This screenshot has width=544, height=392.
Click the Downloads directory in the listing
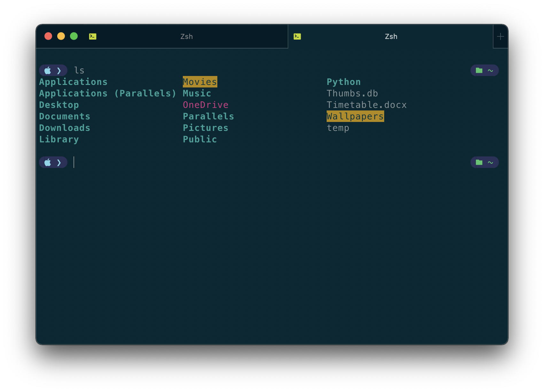[x=65, y=128]
